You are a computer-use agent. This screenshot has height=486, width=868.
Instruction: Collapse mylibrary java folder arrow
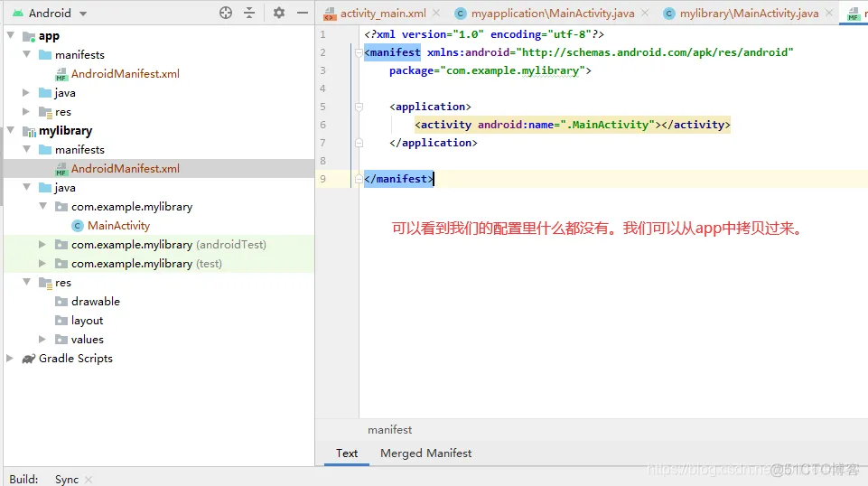(x=26, y=188)
